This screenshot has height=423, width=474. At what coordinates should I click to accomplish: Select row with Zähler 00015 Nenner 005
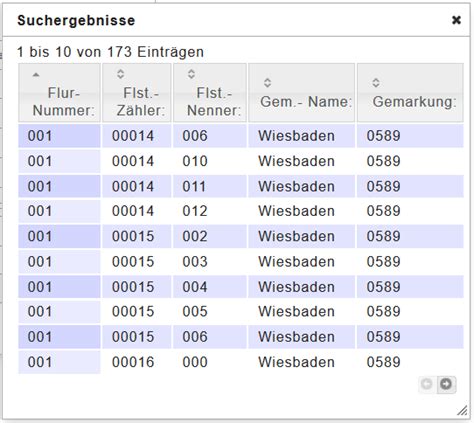pyautogui.click(x=241, y=312)
